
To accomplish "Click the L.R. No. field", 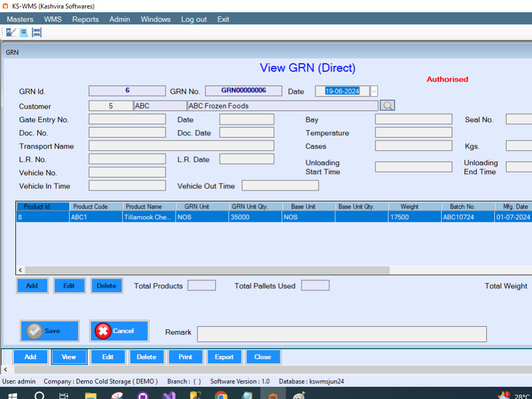I will pyautogui.click(x=127, y=159).
